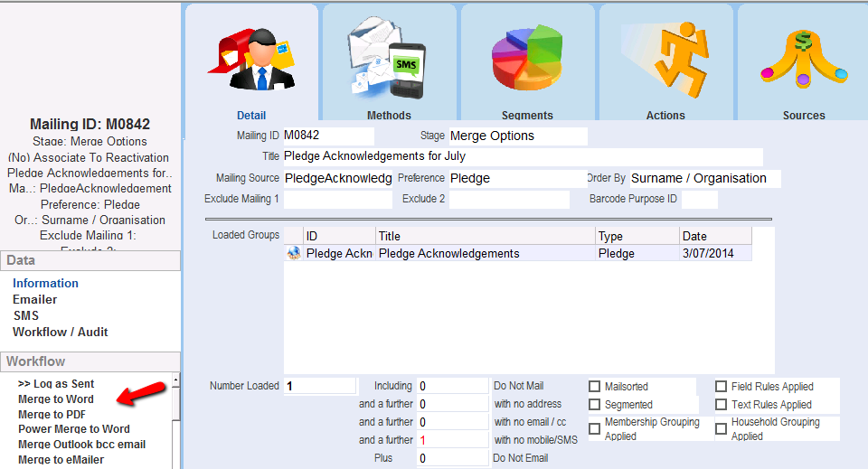The image size is (868, 469).
Task: Open the Methods envelope and SMS icon
Action: (x=386, y=58)
